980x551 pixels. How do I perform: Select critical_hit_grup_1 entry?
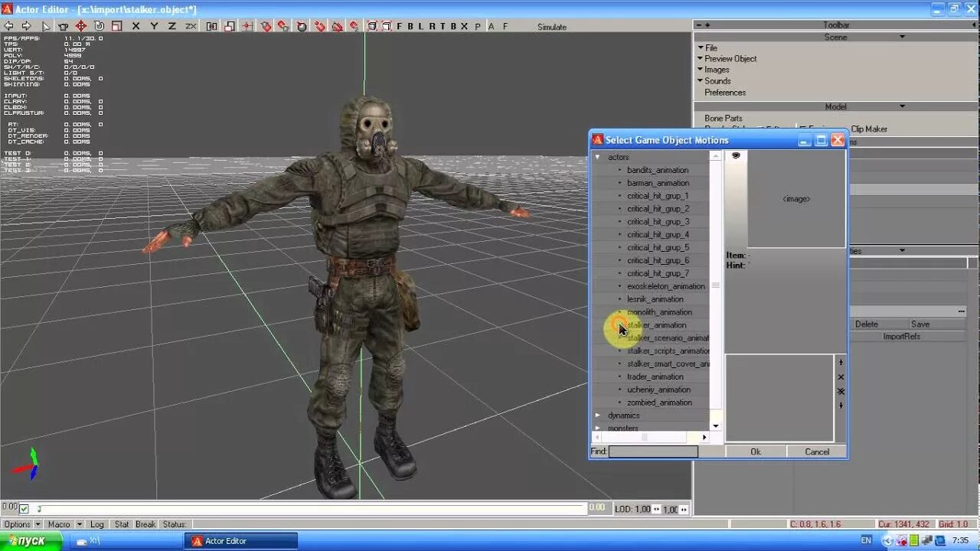658,196
